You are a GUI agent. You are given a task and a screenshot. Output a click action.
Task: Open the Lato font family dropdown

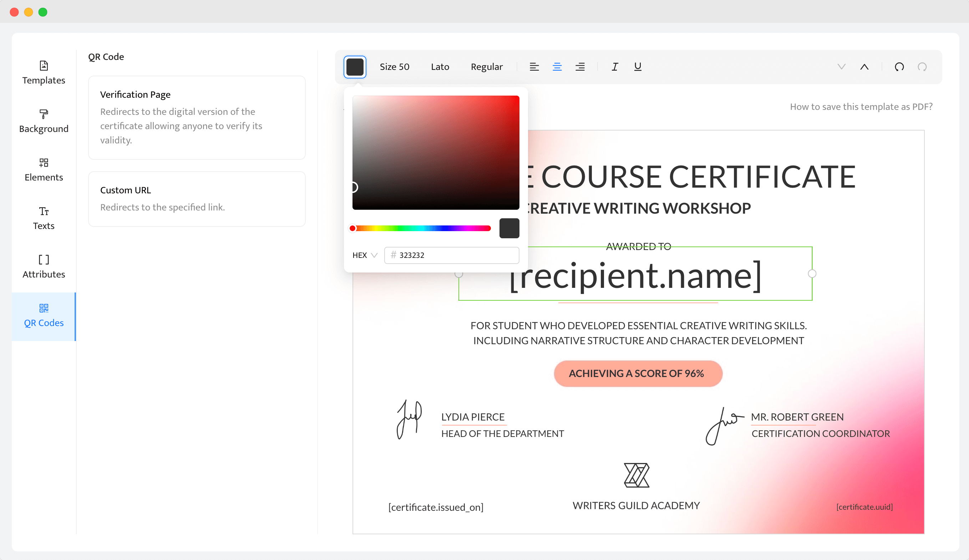[440, 67]
